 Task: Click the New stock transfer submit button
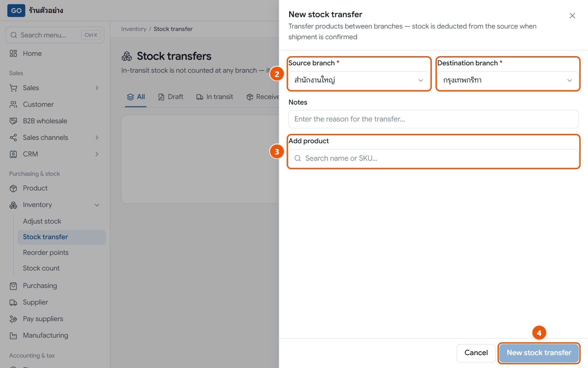539,353
